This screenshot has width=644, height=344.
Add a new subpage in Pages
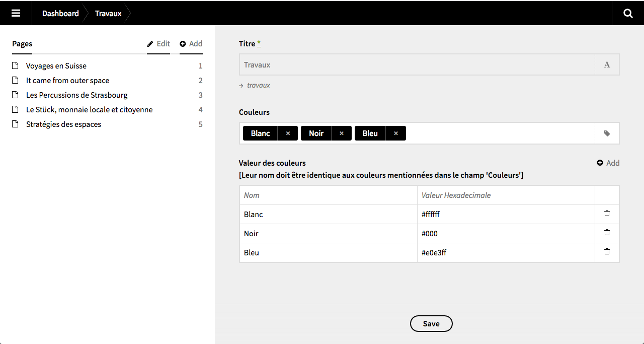tap(191, 44)
